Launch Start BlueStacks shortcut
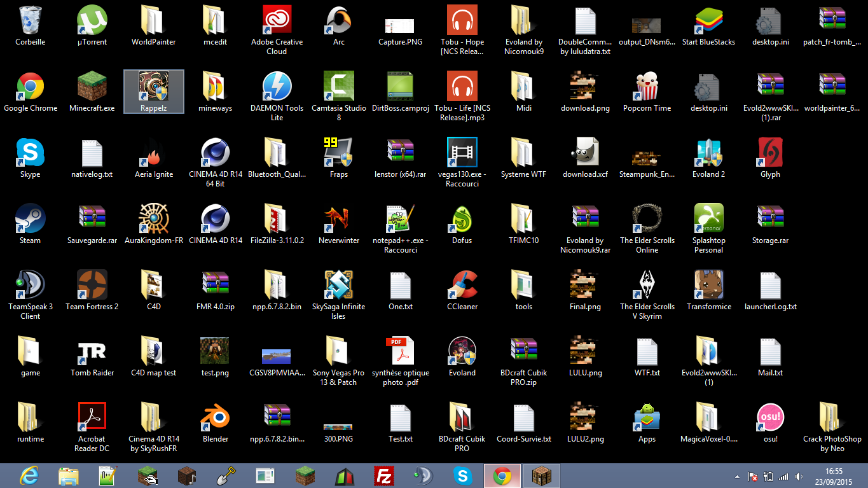Screen dimensions: 868x488 tap(708, 25)
